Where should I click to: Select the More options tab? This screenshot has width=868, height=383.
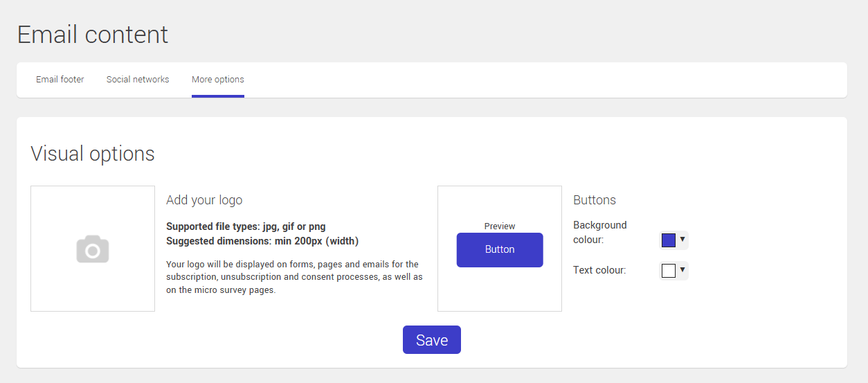click(217, 80)
